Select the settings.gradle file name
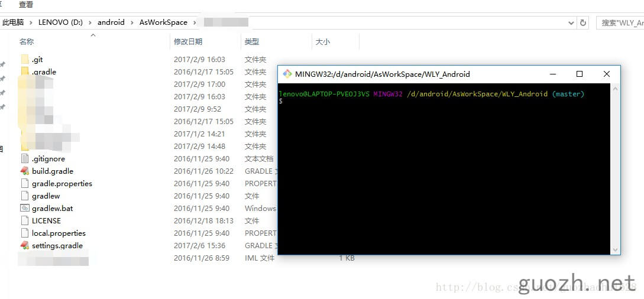 57,246
